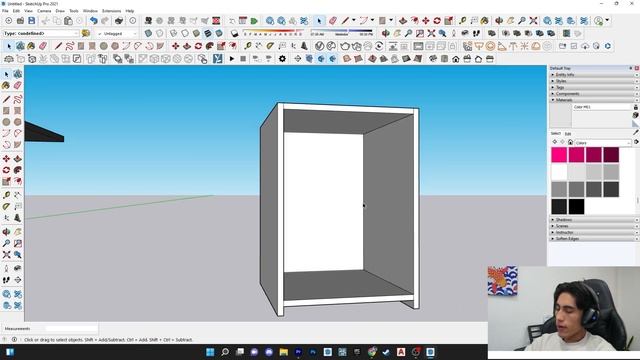The height and width of the screenshot is (360, 640).
Task: Switch to the Front house view icon
Action: pos(456,59)
